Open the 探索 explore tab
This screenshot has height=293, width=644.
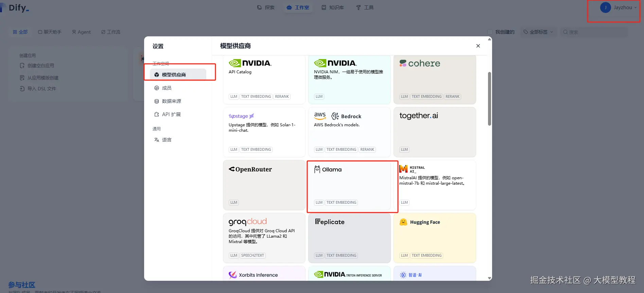coord(266,7)
